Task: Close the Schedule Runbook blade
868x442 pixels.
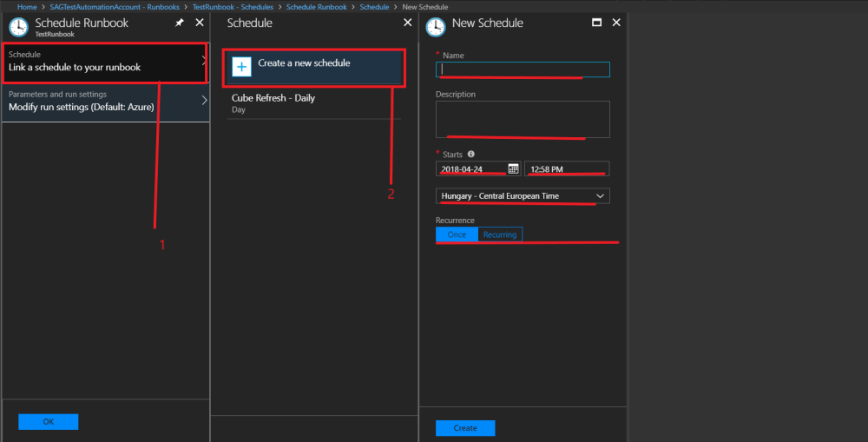Action: click(200, 23)
